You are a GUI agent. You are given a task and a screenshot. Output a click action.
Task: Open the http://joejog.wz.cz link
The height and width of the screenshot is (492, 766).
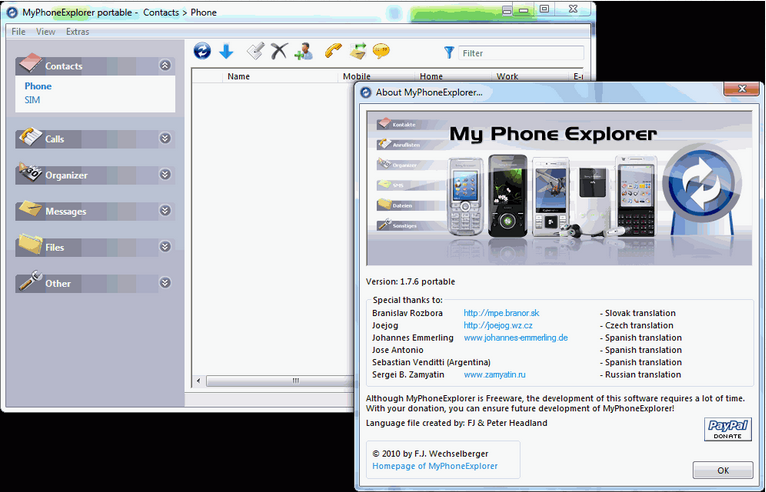(x=498, y=325)
